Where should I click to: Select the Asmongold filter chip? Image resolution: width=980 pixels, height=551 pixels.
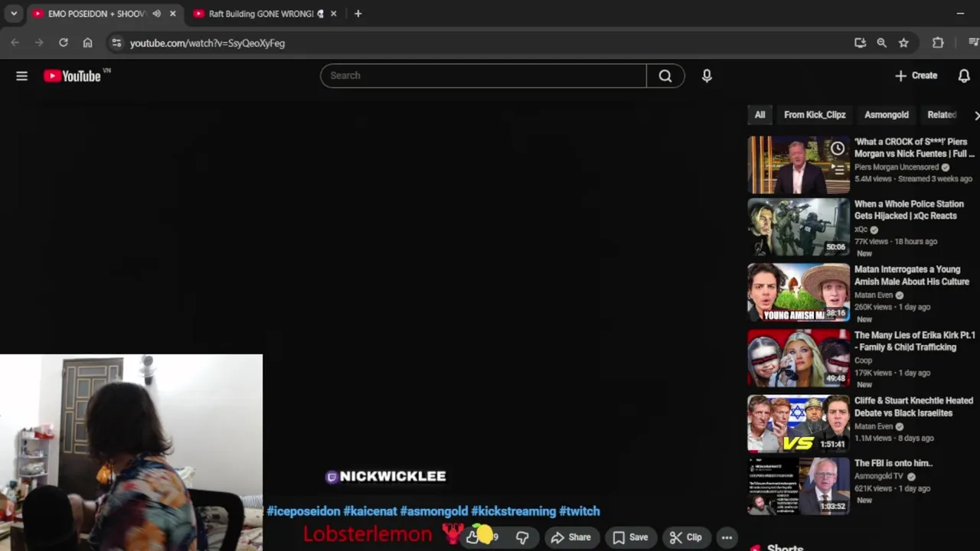pos(887,115)
